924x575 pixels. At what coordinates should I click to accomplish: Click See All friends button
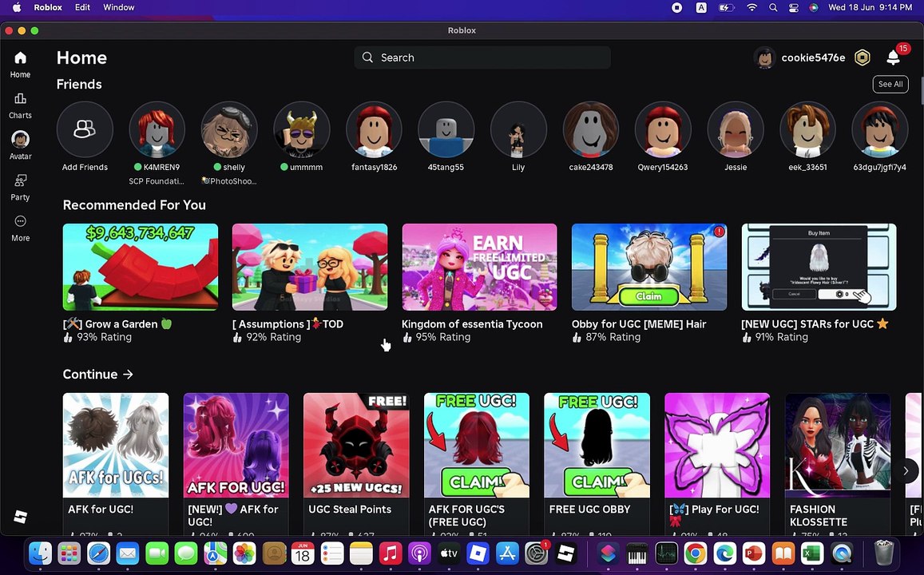tap(890, 84)
